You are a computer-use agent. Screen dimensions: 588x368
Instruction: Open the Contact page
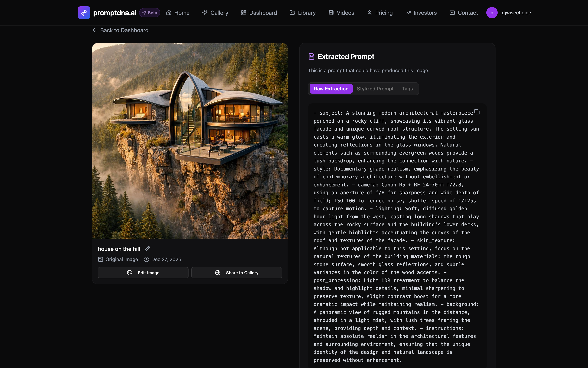coord(463,13)
